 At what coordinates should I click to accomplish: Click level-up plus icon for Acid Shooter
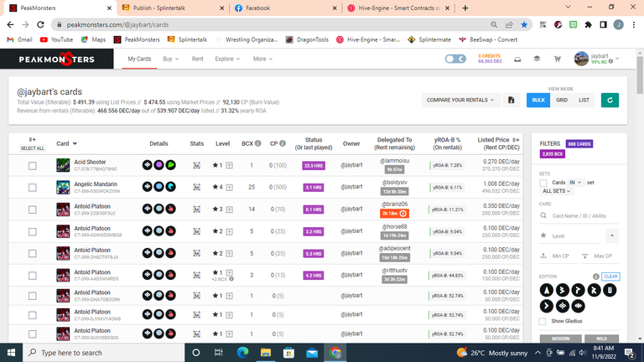229,165
